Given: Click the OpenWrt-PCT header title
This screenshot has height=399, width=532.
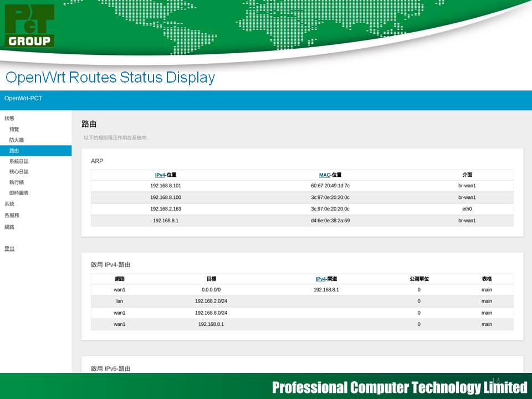Looking at the screenshot, I should [x=23, y=99].
